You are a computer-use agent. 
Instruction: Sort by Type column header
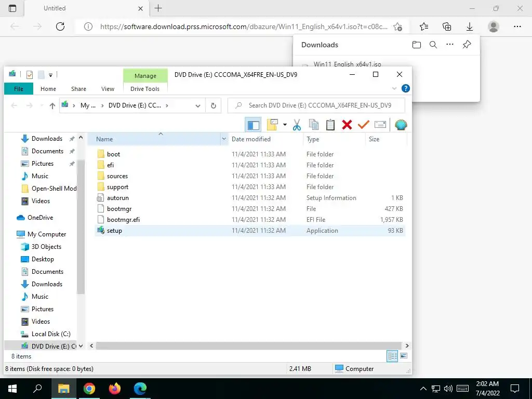(x=334, y=139)
